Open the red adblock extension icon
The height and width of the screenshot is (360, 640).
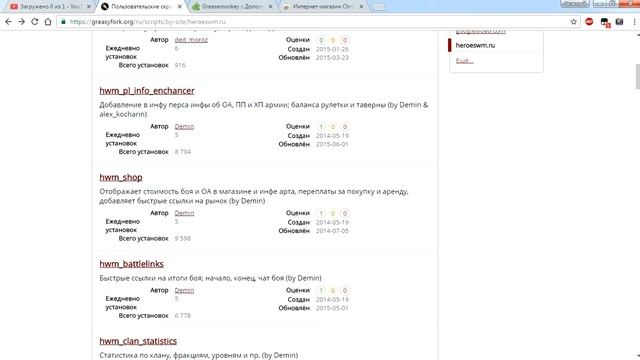click(589, 22)
